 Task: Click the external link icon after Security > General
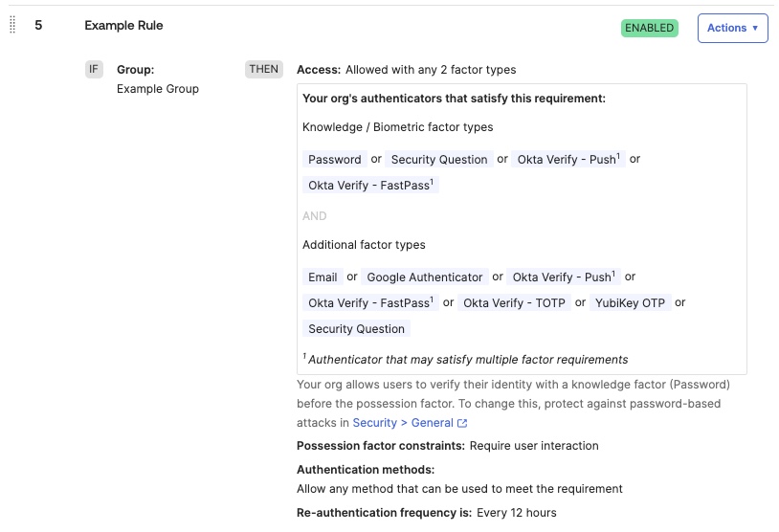[x=463, y=423]
